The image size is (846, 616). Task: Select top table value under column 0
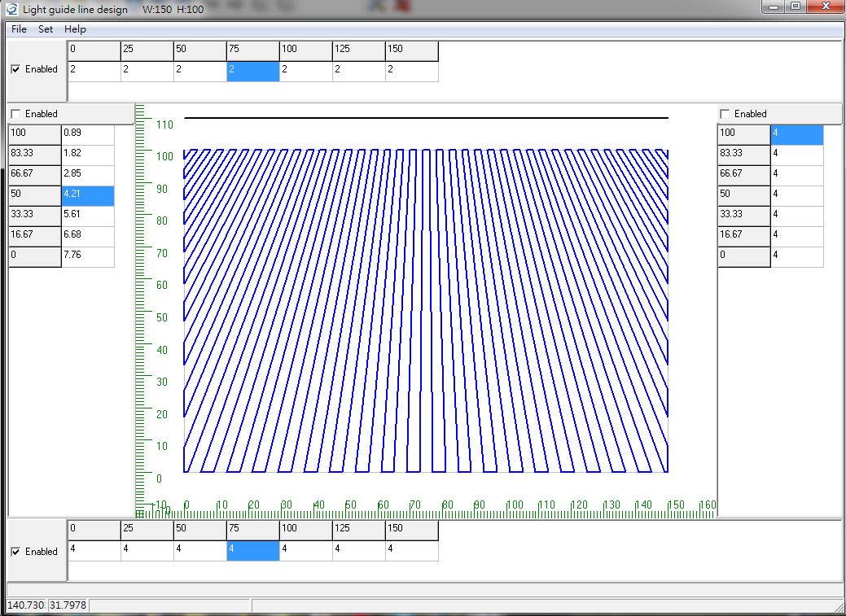pyautogui.click(x=94, y=71)
